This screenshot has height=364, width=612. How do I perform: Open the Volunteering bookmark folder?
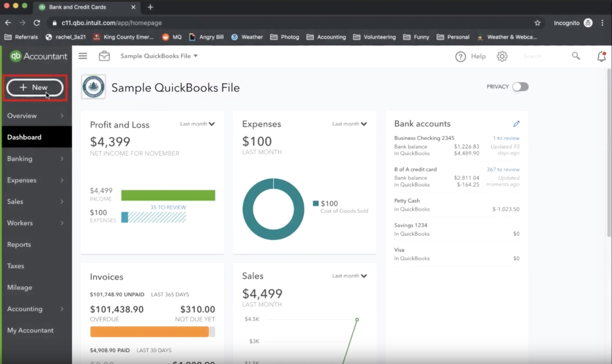coord(374,37)
